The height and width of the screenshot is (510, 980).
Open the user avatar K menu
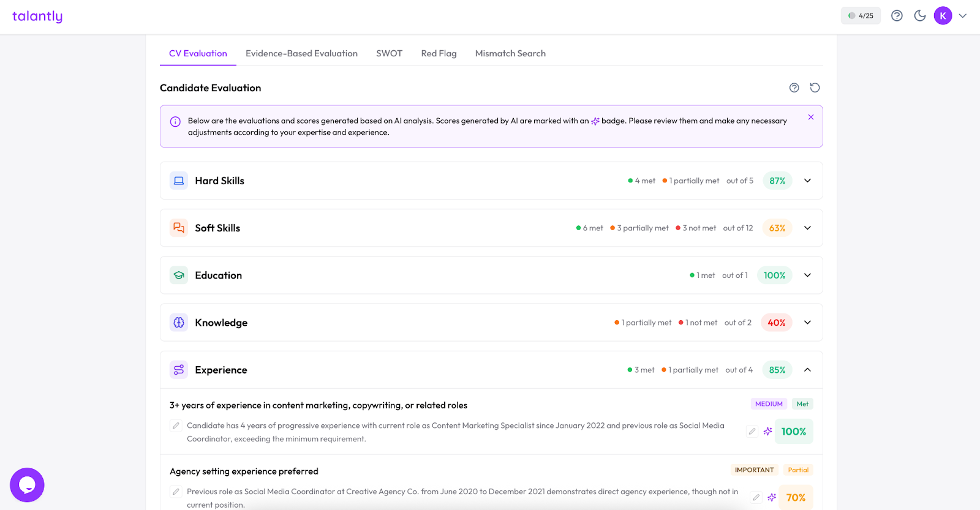point(943,16)
